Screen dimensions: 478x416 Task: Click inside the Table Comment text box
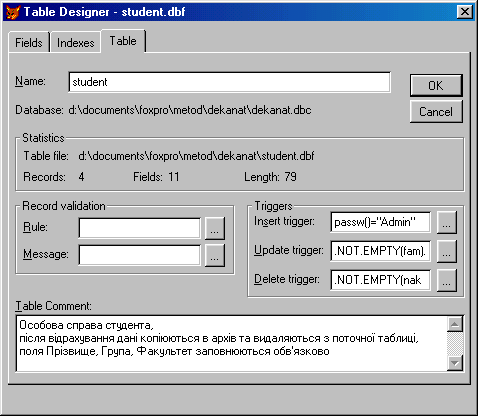click(x=231, y=344)
